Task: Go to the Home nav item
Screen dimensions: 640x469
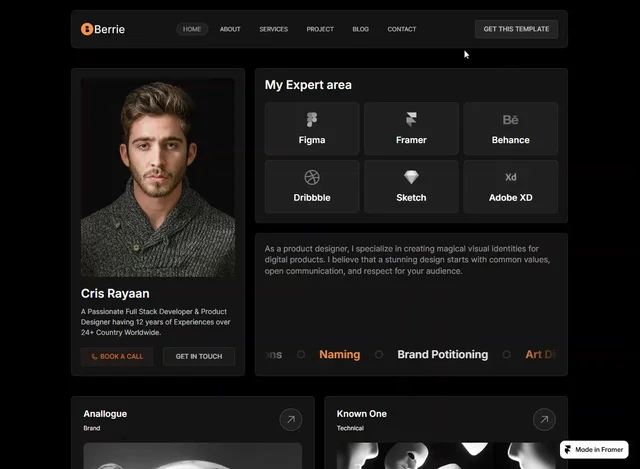Action: click(192, 29)
